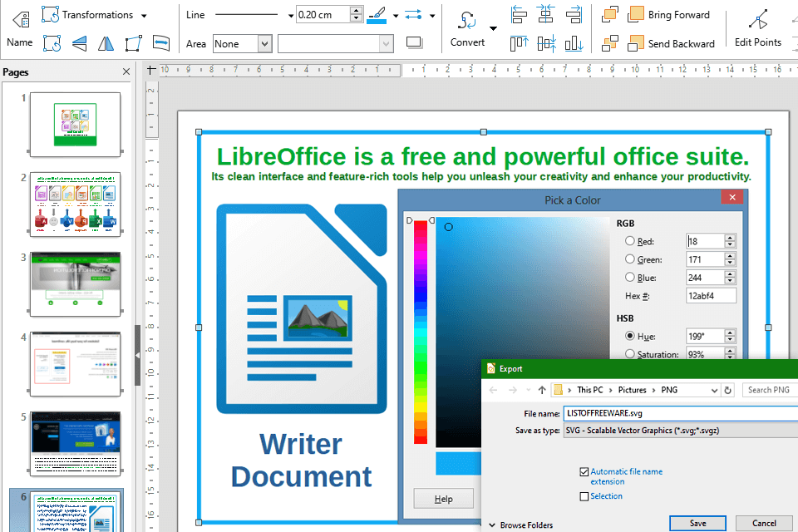Open the empty Area fill combo box
The image size is (798, 532).
(335, 44)
